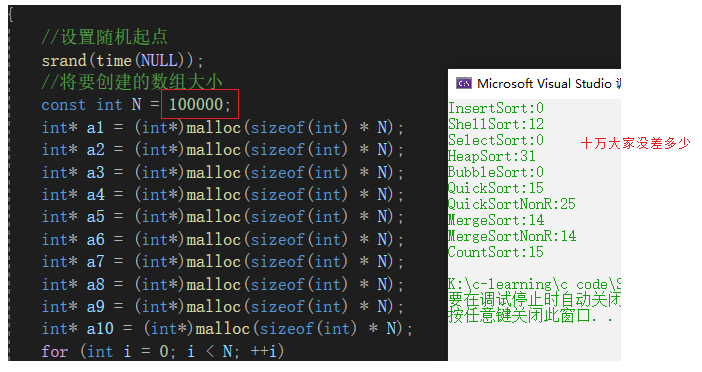The image size is (702, 372).
Task: Click the MergeSortNonR:14 output line
Action: coord(512,236)
